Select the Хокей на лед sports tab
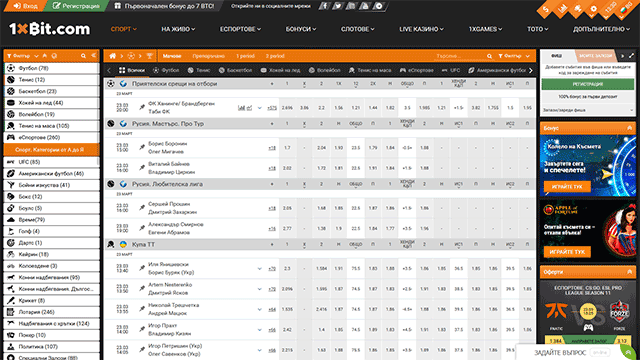The width and height of the screenshot is (640, 360). [x=280, y=70]
